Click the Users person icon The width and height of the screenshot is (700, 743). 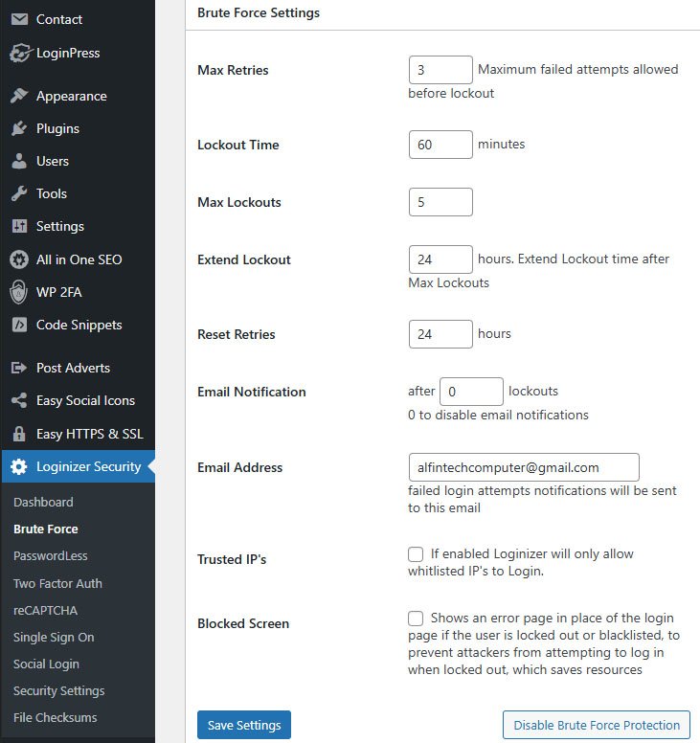coord(19,161)
